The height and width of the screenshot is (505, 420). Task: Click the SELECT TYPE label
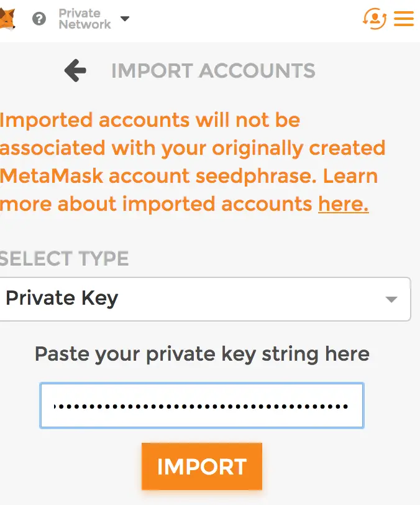point(65,258)
